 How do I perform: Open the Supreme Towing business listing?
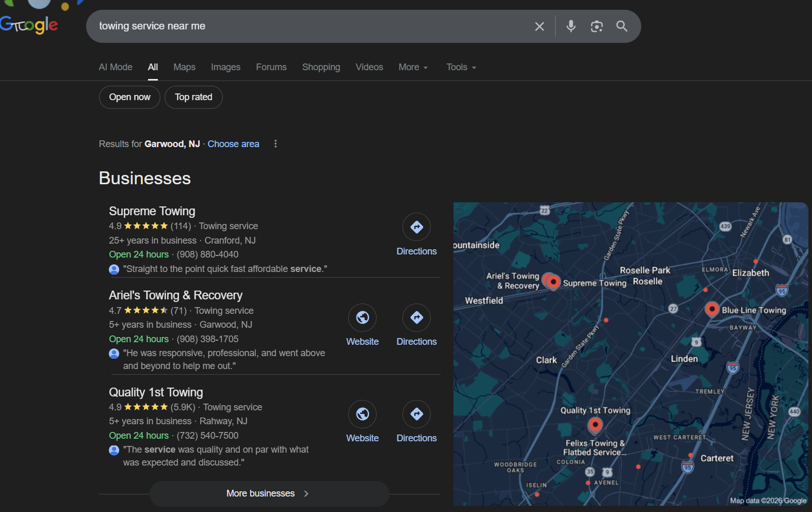[x=152, y=211]
